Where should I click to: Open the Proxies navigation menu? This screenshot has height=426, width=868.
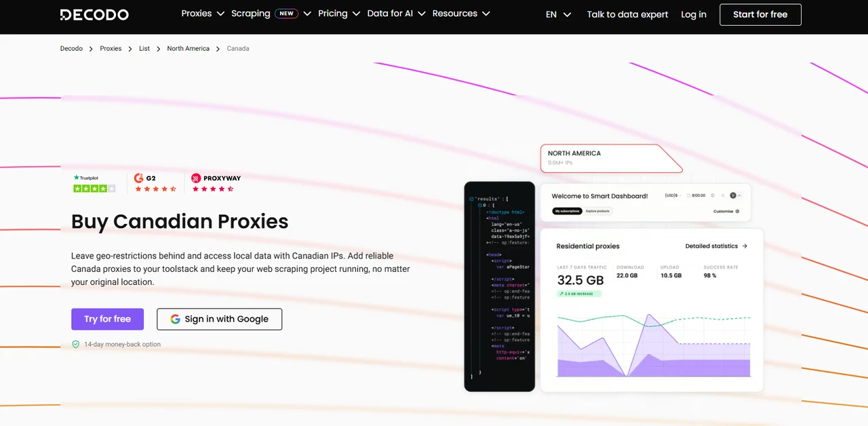[203, 14]
